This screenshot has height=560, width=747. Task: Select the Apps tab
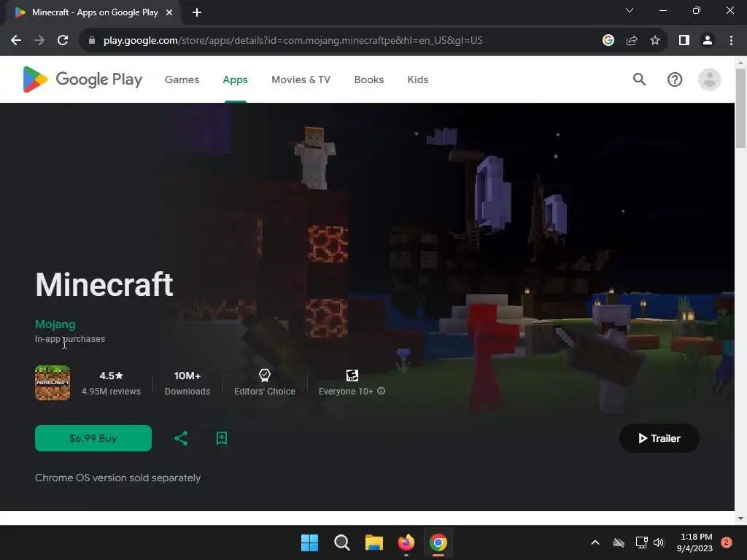click(236, 79)
